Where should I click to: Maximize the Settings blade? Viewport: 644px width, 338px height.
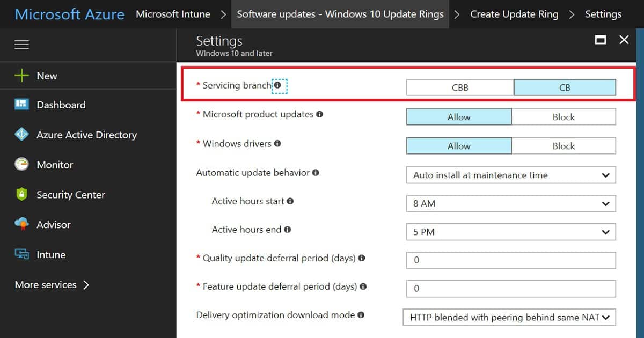(601, 40)
